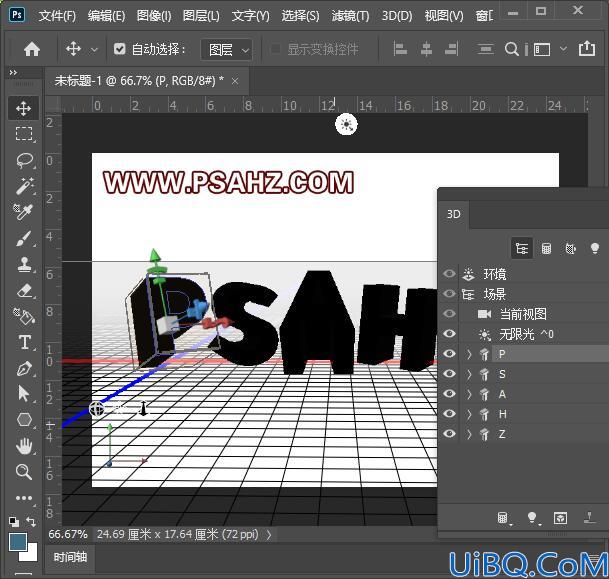The height and width of the screenshot is (579, 609).
Task: Select the Polygon shape tool
Action: 24,420
